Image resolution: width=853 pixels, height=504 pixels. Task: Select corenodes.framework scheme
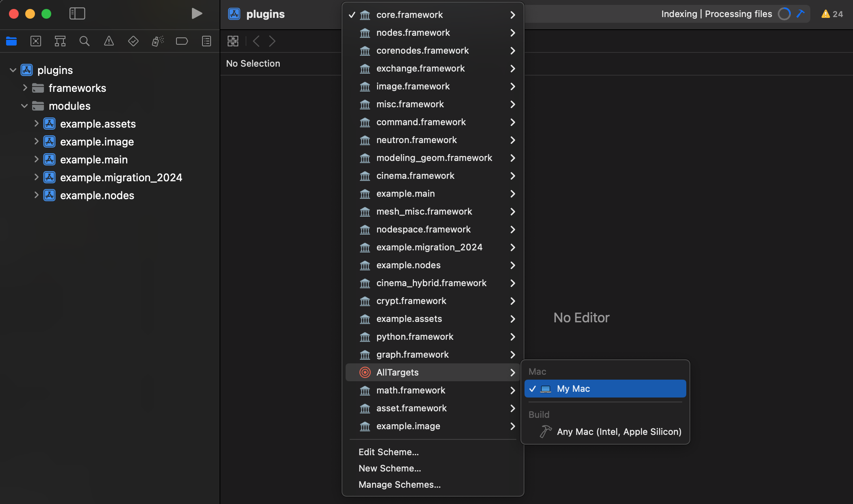pyautogui.click(x=433, y=50)
